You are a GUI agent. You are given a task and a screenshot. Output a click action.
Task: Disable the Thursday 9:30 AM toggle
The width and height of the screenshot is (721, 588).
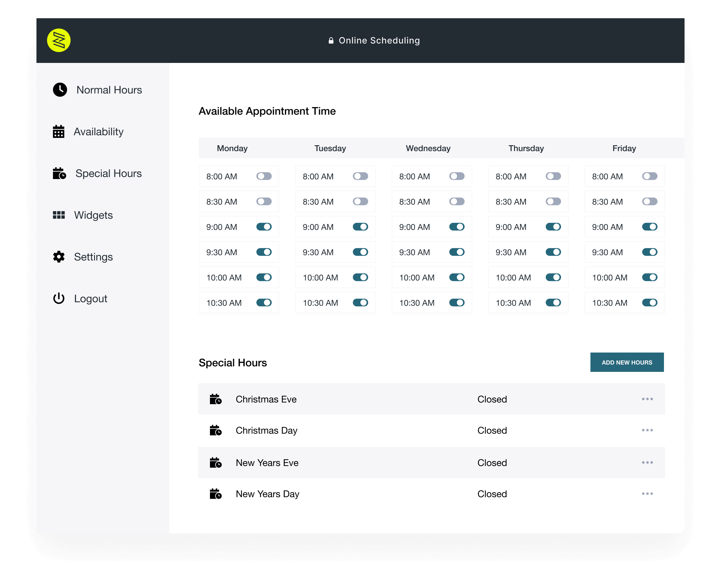click(553, 252)
